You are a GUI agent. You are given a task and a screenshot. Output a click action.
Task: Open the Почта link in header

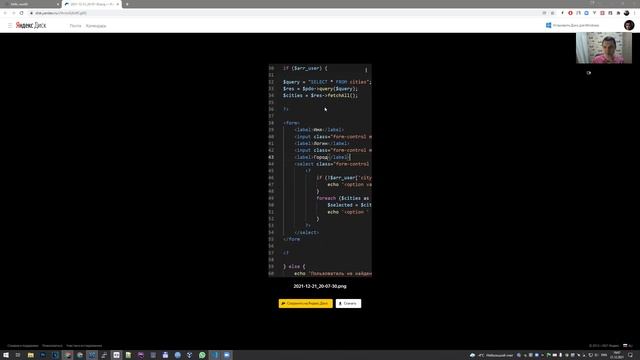tap(75, 26)
